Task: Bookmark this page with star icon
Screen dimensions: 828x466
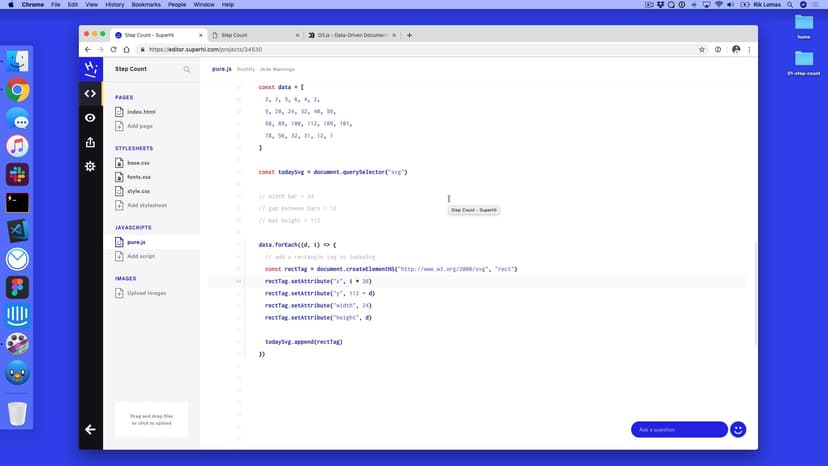Action: click(x=702, y=49)
